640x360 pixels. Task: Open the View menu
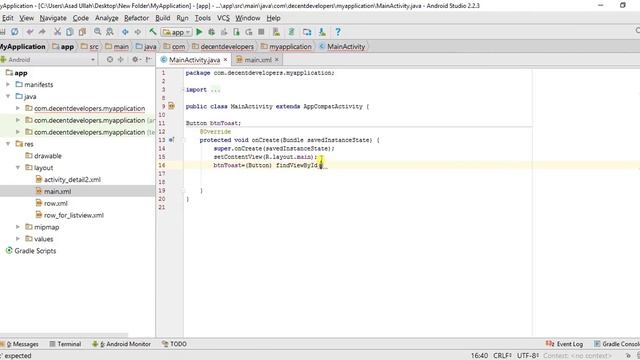pos(27,18)
